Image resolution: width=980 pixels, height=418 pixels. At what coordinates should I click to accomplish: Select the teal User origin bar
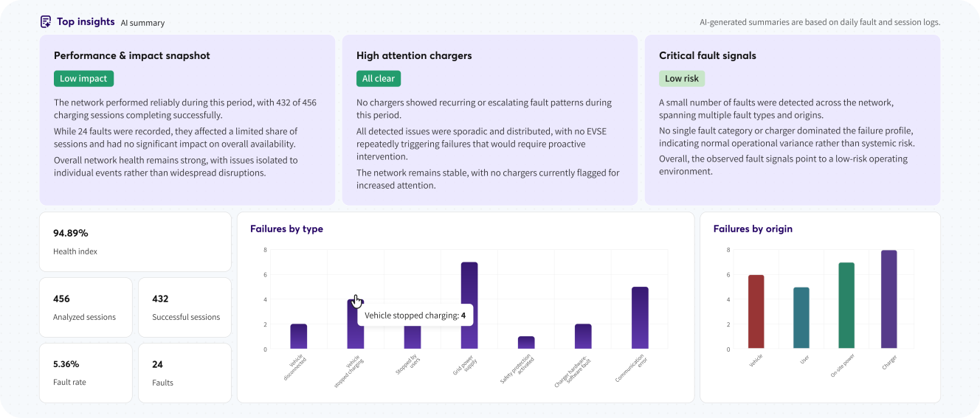[801, 318]
